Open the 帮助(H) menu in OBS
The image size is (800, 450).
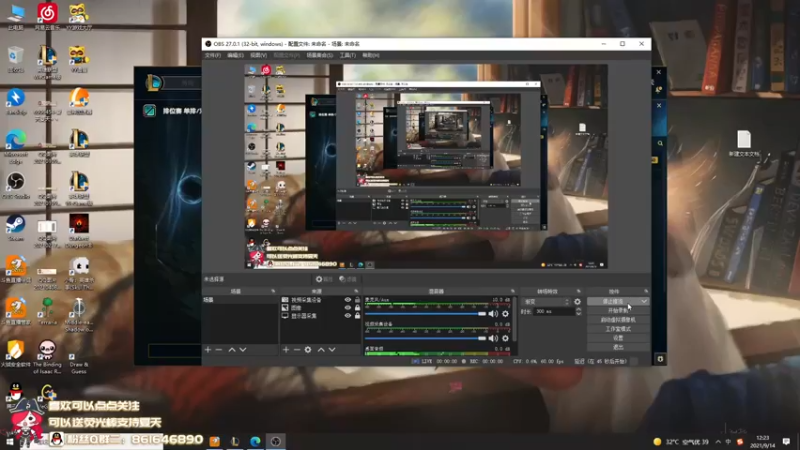click(x=371, y=55)
